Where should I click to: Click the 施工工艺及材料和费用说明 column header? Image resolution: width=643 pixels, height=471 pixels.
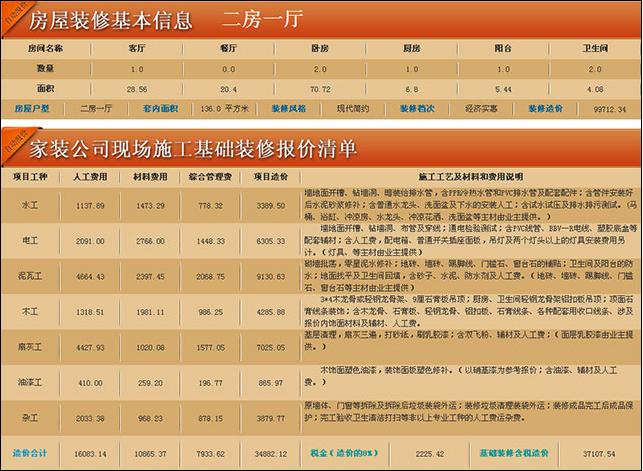pyautogui.click(x=468, y=174)
